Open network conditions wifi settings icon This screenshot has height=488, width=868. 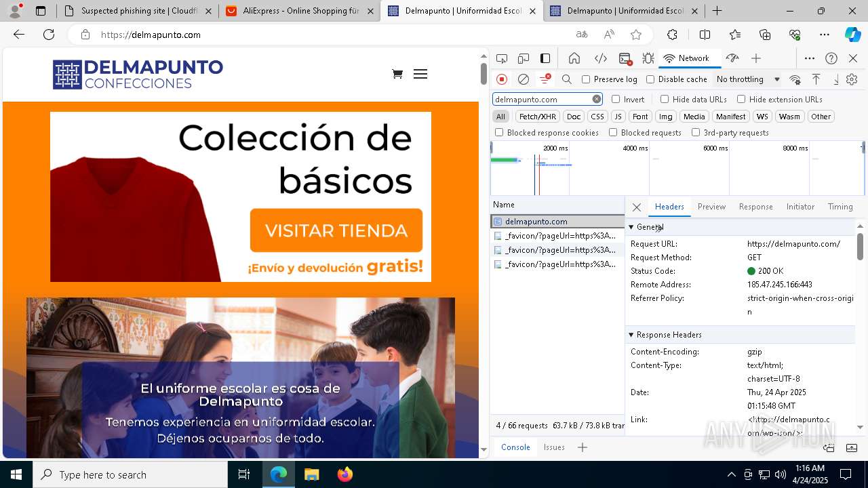795,79
